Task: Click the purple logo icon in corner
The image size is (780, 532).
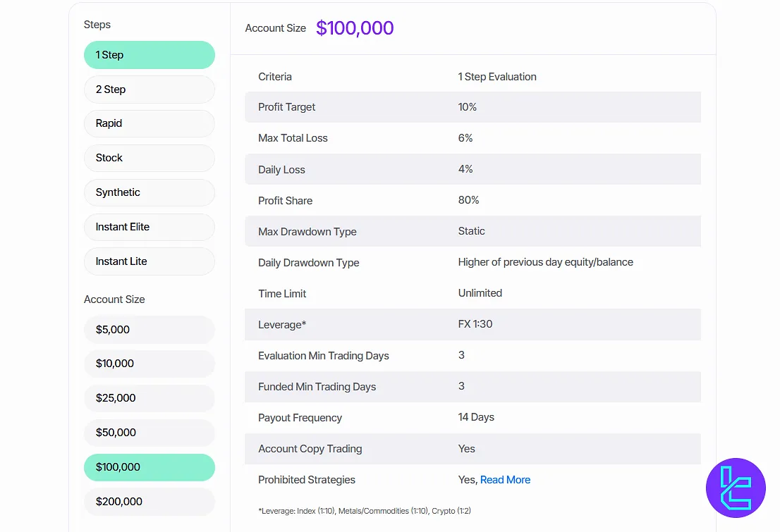Action: (736, 488)
